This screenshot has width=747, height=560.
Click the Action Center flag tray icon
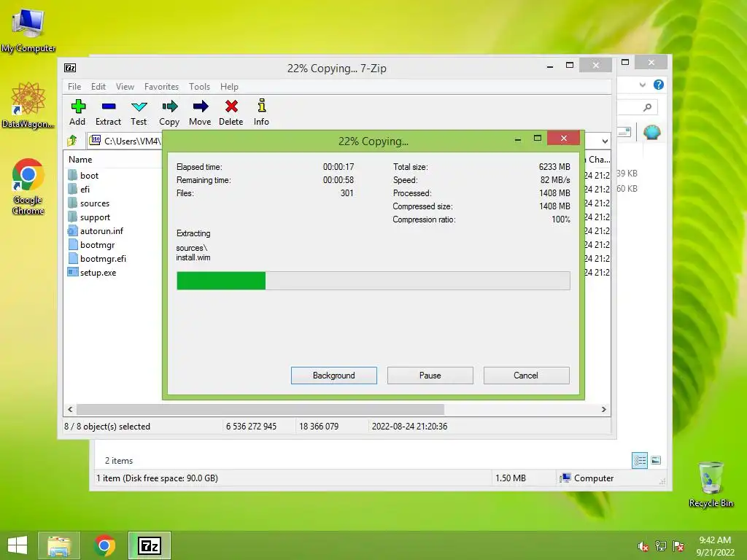click(678, 546)
